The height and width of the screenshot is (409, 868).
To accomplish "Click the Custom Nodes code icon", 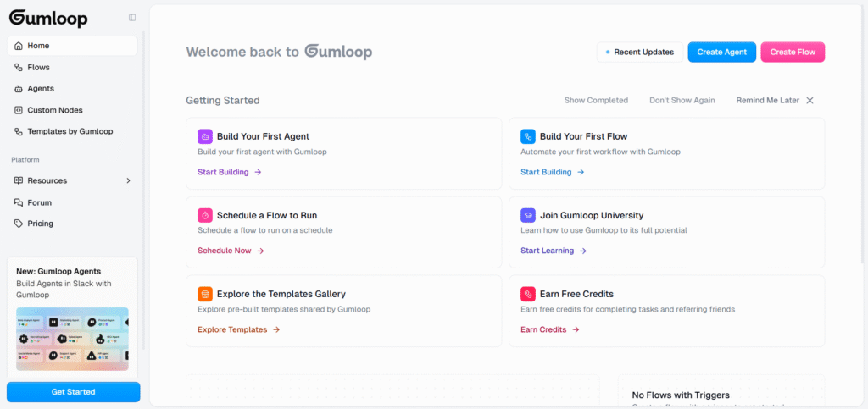I will click(x=19, y=110).
